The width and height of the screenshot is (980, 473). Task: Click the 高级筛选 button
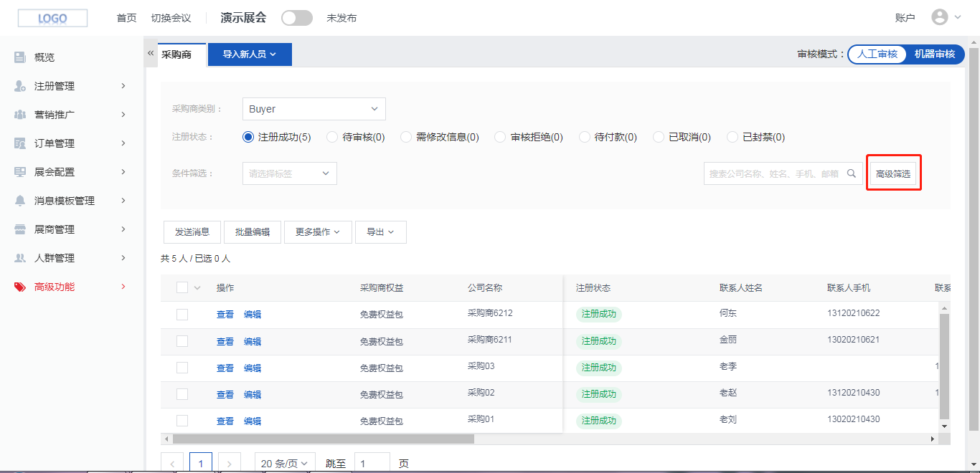tap(893, 173)
